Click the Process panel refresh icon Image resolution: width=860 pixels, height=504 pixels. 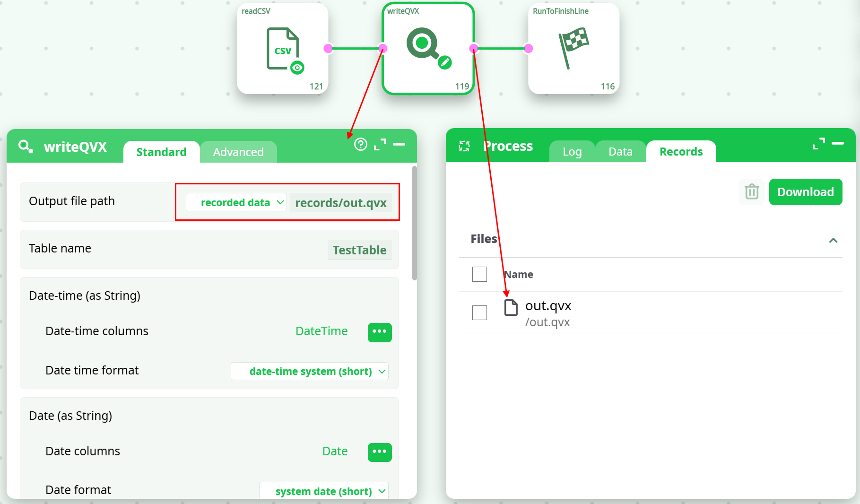pos(464,146)
